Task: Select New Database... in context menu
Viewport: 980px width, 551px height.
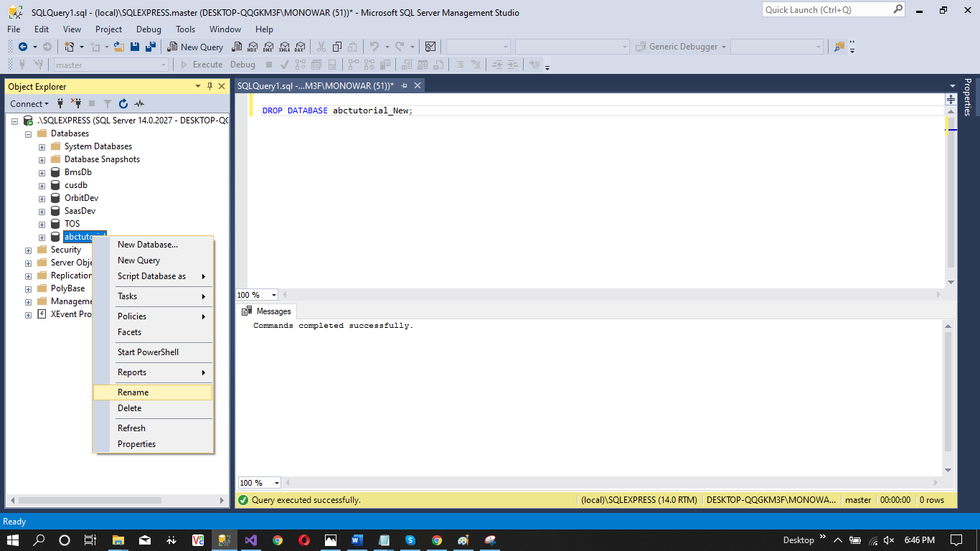Action: pyautogui.click(x=153, y=245)
